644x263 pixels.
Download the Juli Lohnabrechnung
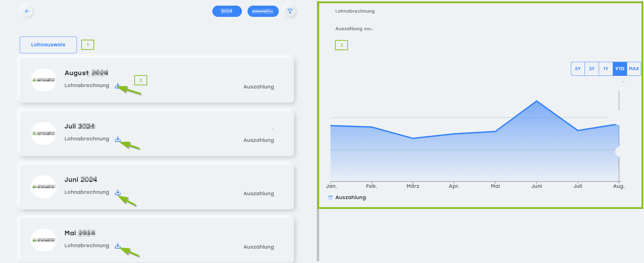117,139
